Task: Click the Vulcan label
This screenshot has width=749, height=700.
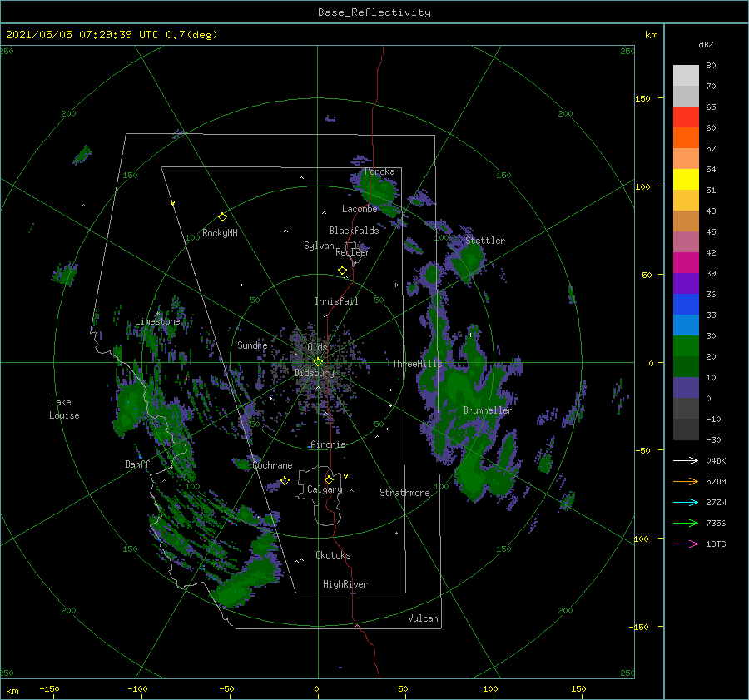Action: coord(423,618)
